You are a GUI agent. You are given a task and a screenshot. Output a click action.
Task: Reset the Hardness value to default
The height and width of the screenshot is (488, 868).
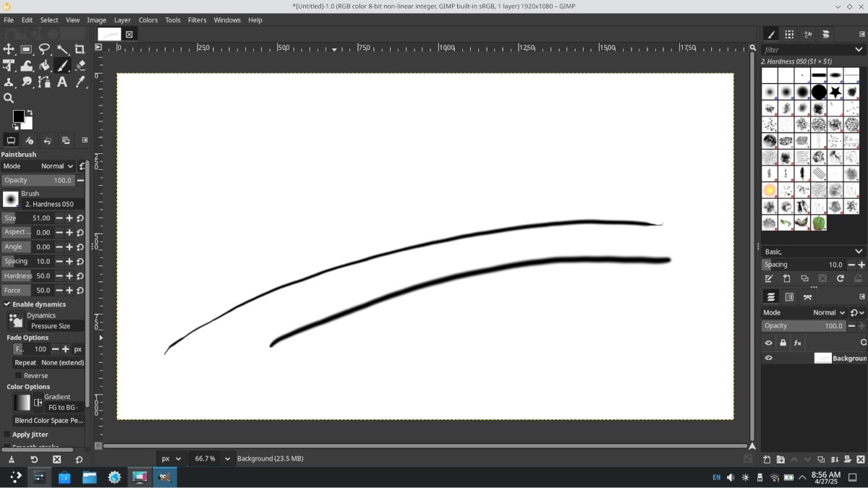(80, 275)
